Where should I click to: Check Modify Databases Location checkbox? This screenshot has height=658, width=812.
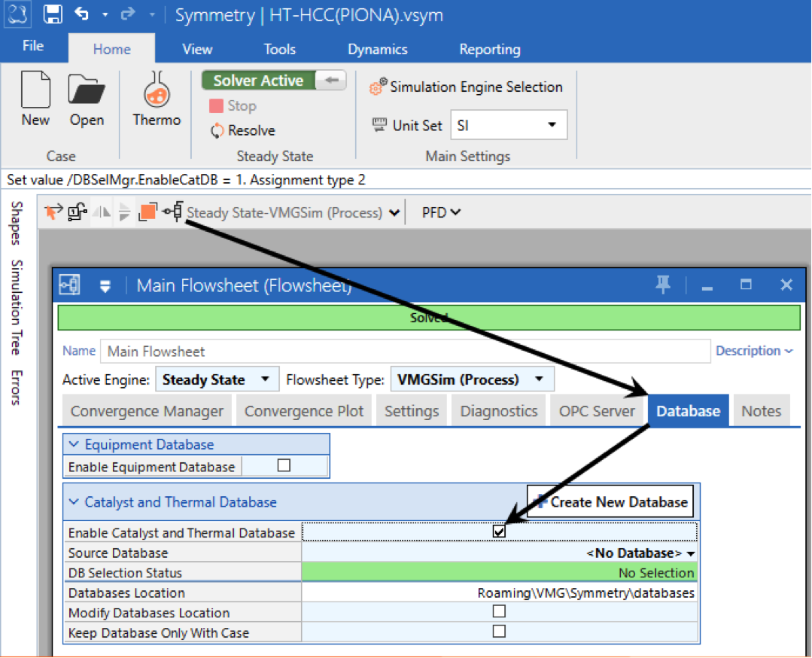coord(499,611)
